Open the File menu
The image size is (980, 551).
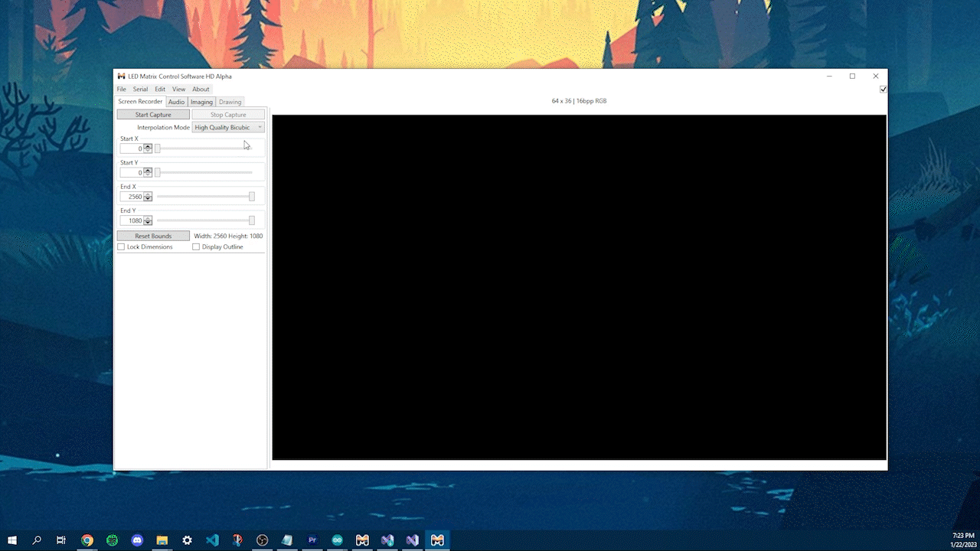(122, 90)
